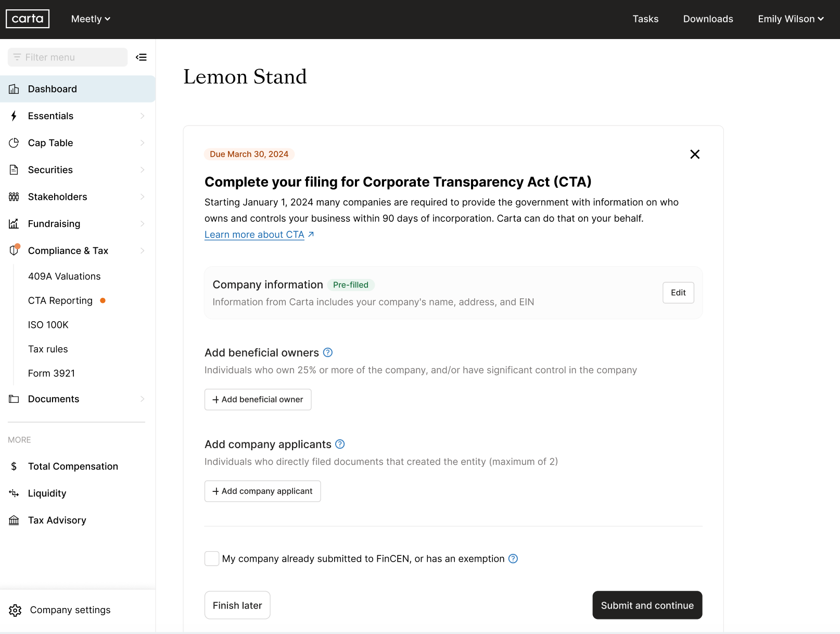Click the help icon beside Add beneficial owners
This screenshot has width=840, height=634.
pyautogui.click(x=328, y=352)
